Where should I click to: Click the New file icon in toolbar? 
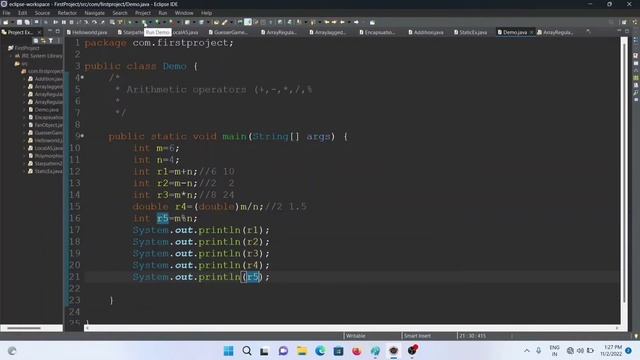[5, 22]
